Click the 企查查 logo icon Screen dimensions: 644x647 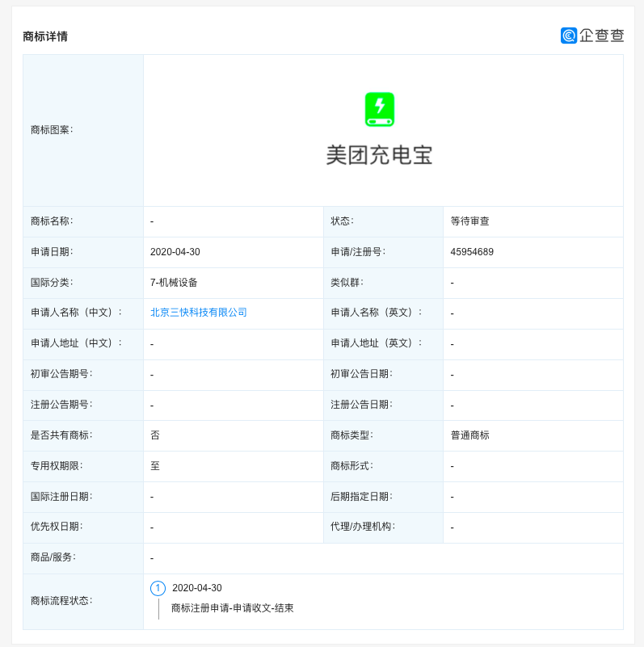coord(569,36)
